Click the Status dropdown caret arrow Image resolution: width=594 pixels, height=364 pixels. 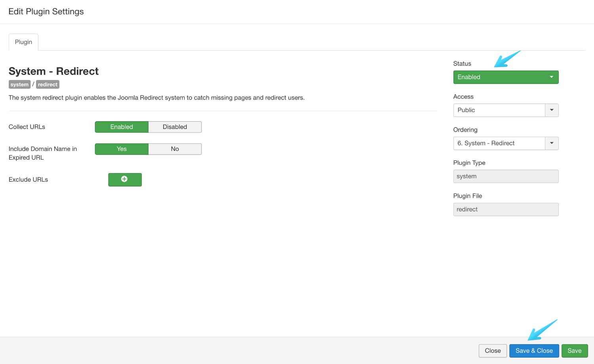[551, 77]
